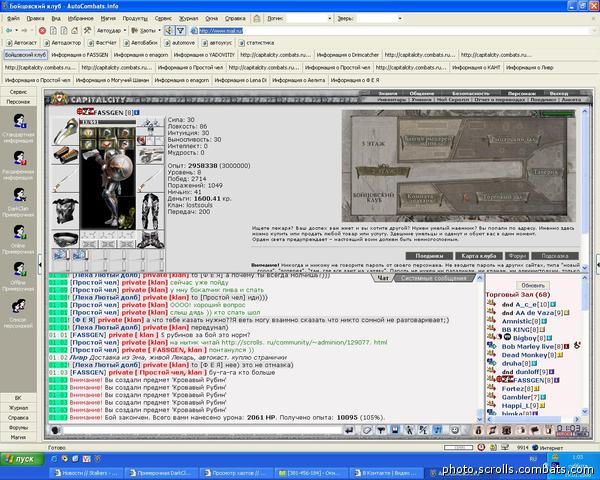The height and width of the screenshot is (480, 600).
Task: Click the Торговый Зал room on map
Action: tap(502, 197)
